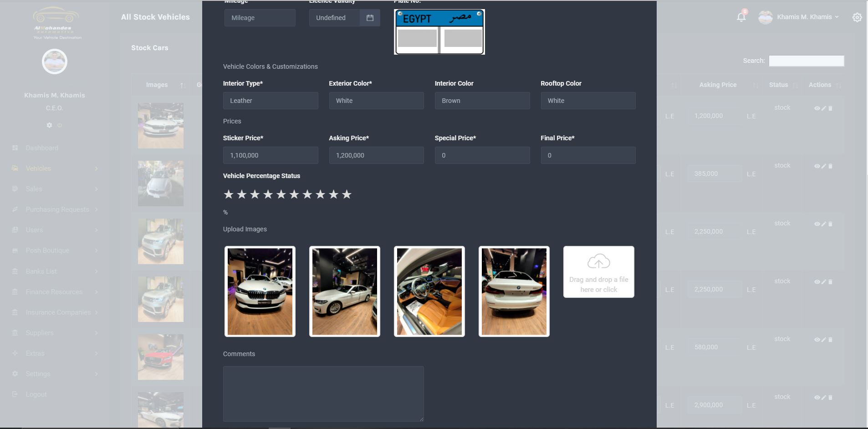This screenshot has width=868, height=429.
Task: Select the orange interior uploaded image
Action: coord(429,291)
